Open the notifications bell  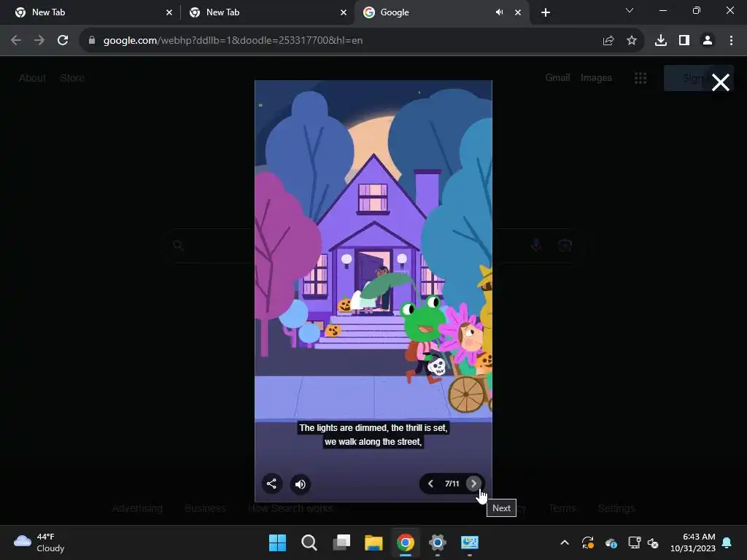(727, 542)
